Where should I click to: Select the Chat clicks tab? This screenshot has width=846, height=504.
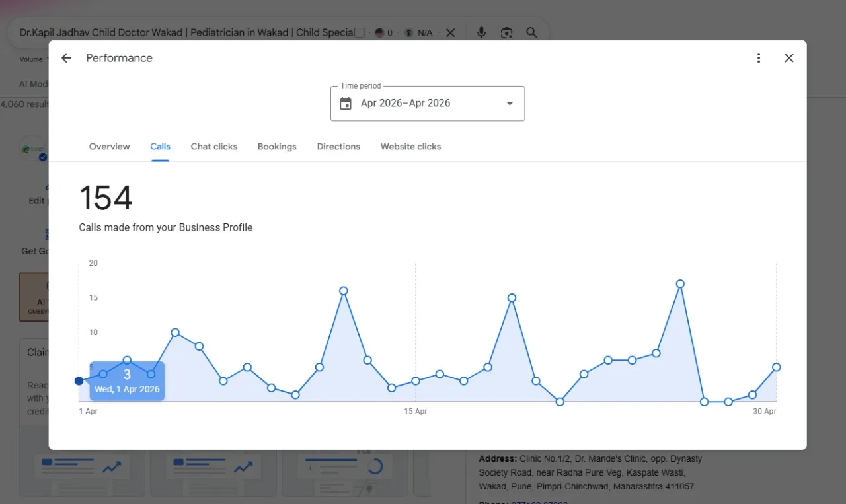click(214, 147)
